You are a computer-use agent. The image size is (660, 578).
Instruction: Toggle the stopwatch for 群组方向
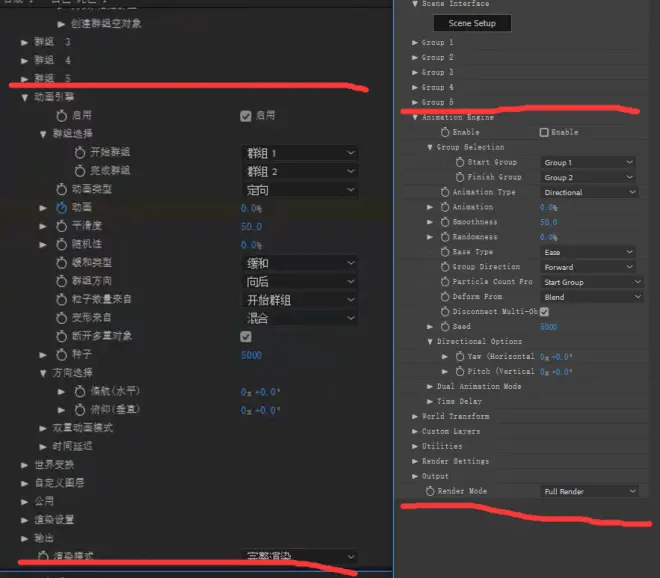tap(61, 281)
